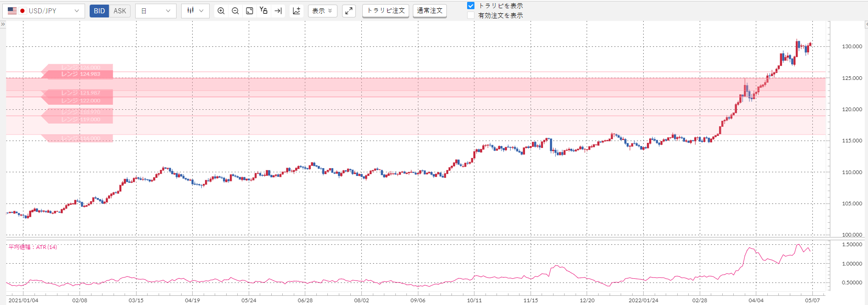Expand the left side panel chevrons
This screenshot has height=305, width=868.
click(x=3, y=24)
